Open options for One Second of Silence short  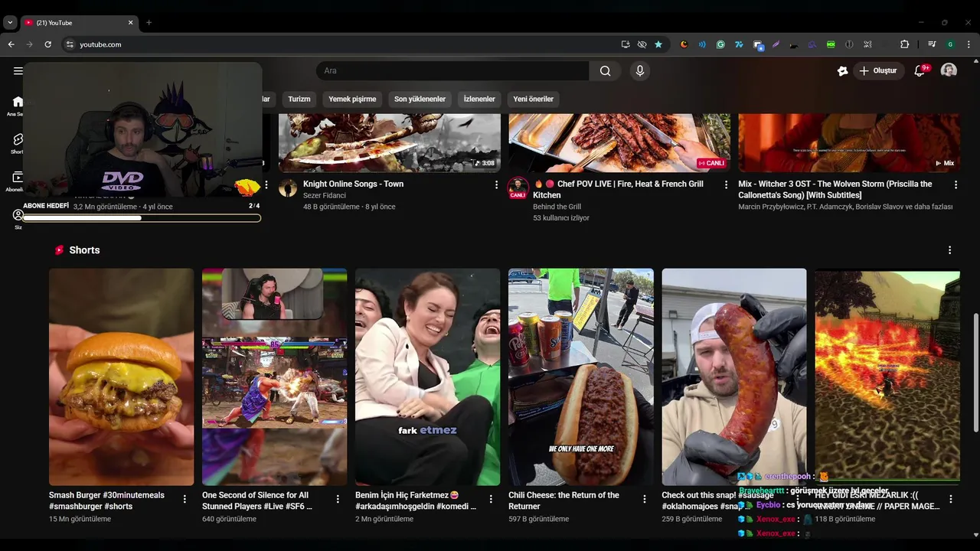point(338,499)
